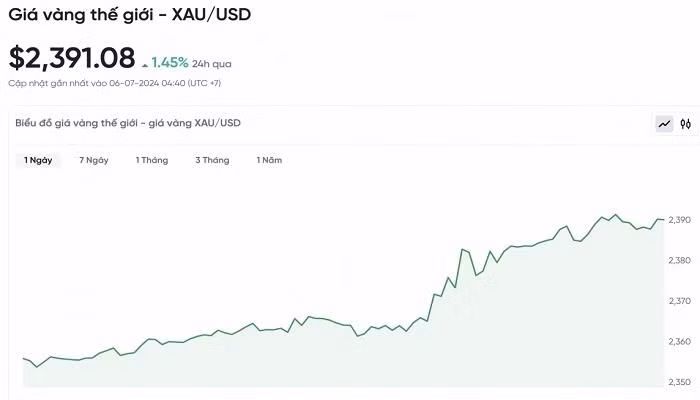Click the Biểu đồ giá vàng chart title

point(128,123)
